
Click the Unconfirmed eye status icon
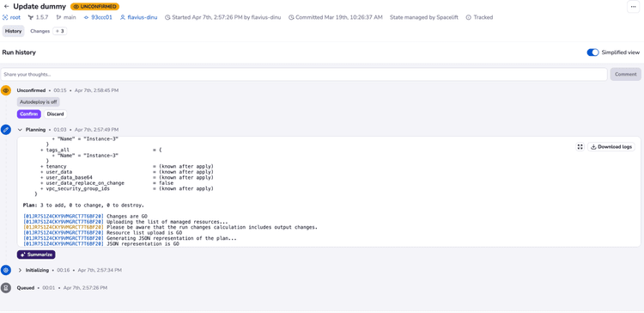(x=6, y=90)
